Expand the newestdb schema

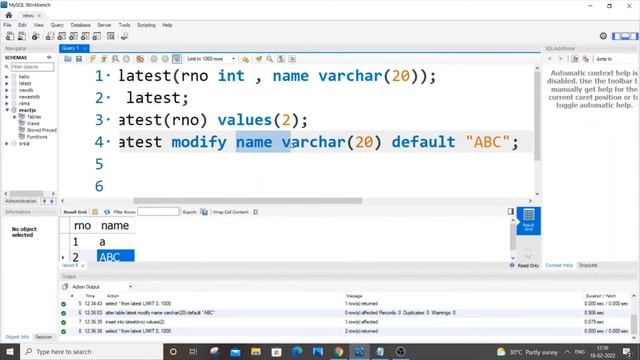[7, 97]
